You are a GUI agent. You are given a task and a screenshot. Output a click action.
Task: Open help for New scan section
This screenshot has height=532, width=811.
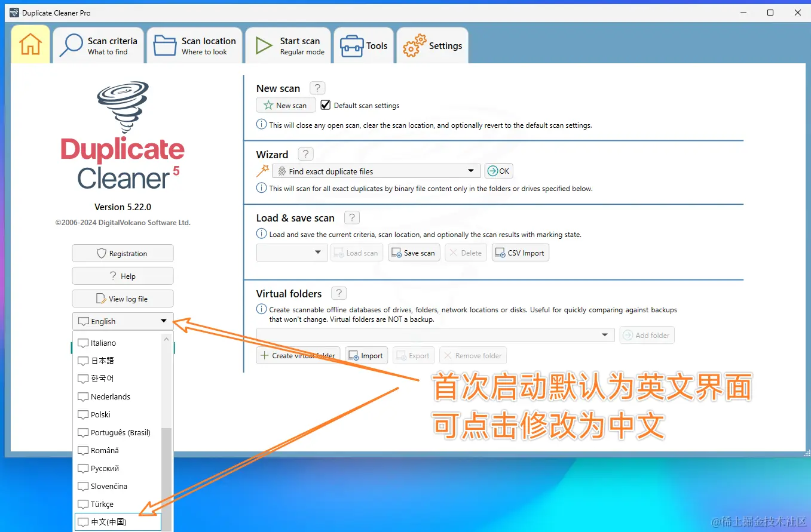coord(317,88)
